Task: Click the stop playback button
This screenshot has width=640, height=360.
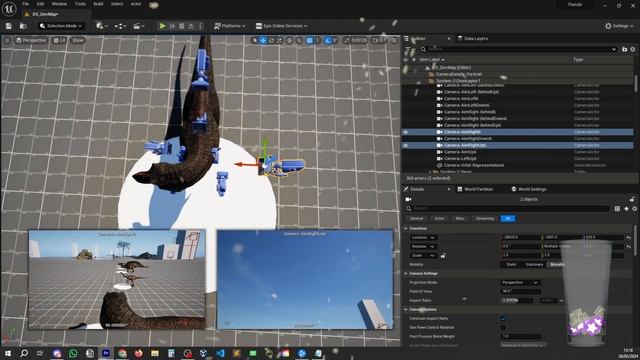Action: (x=182, y=26)
